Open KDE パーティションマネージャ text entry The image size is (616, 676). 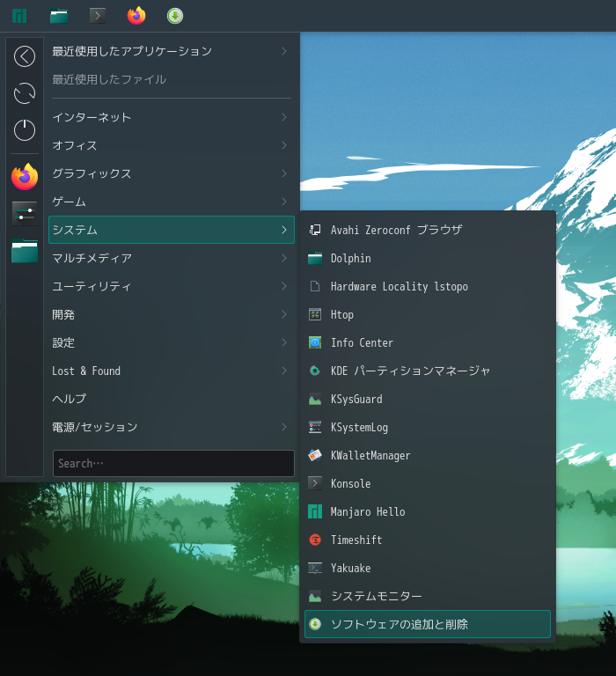point(410,371)
